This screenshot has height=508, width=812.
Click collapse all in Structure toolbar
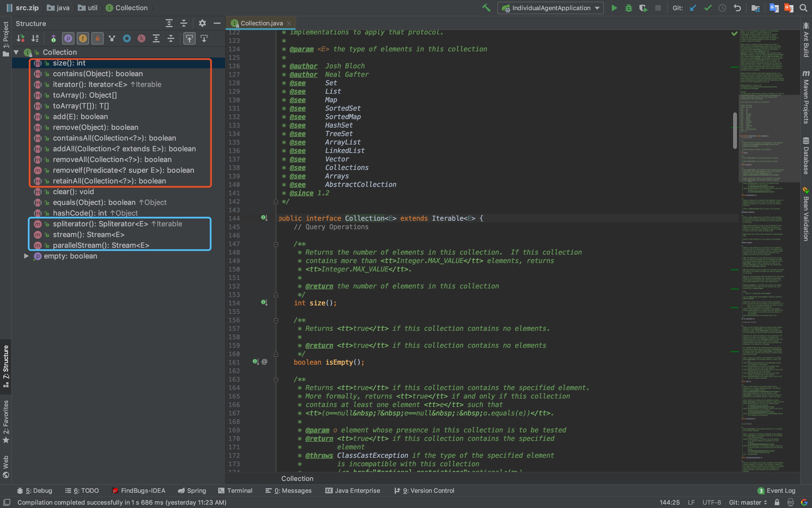171,38
